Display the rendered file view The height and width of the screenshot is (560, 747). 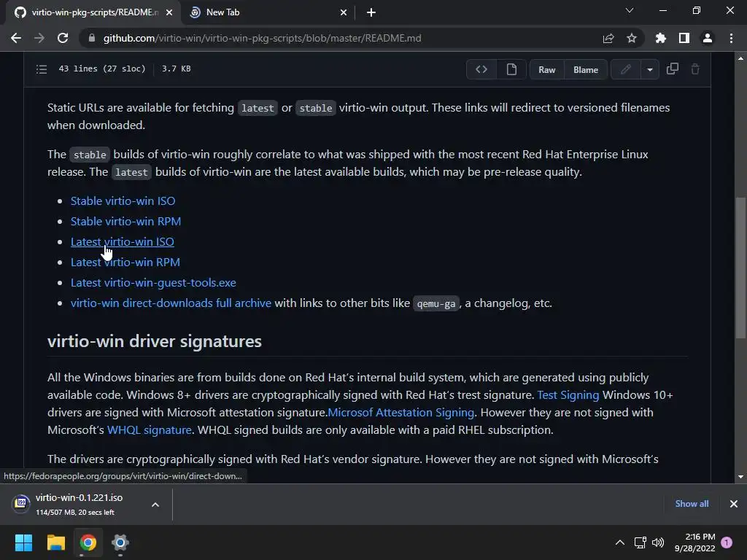click(x=511, y=69)
